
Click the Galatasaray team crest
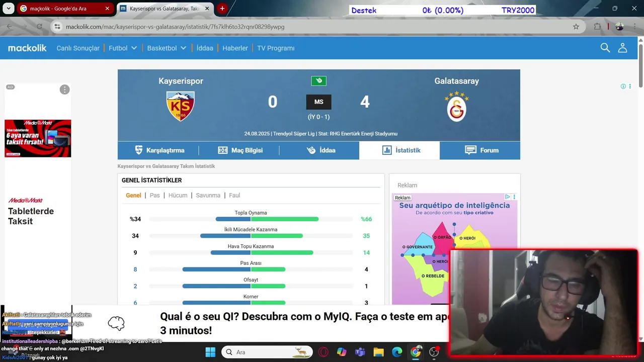[457, 106]
